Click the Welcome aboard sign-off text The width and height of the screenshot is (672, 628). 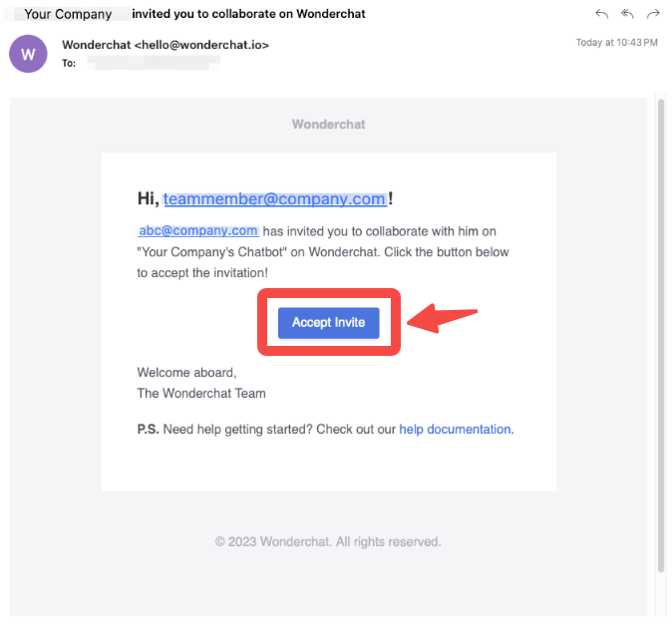pyautogui.click(x=186, y=373)
